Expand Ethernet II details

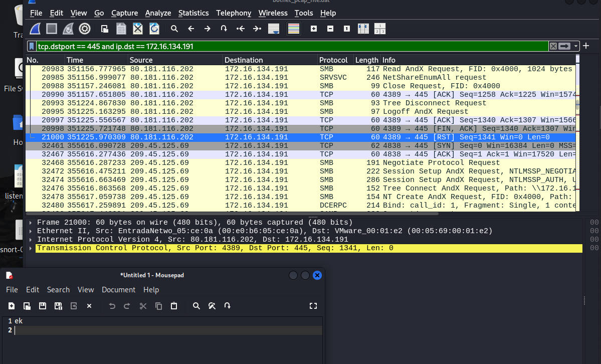[x=30, y=231]
